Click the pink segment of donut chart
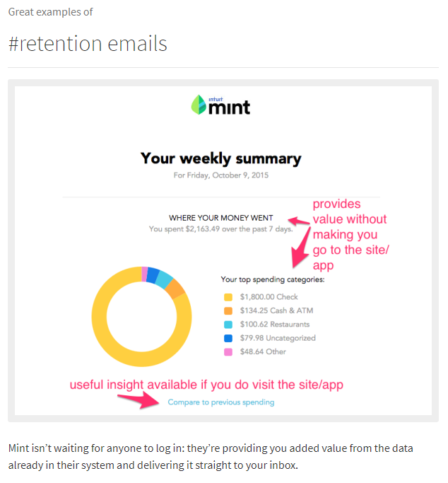The image size is (448, 483). (x=144, y=274)
